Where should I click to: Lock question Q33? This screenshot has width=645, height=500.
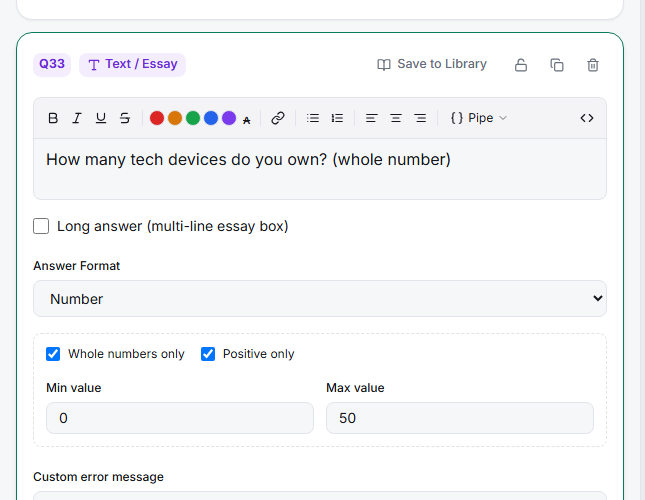tap(521, 65)
